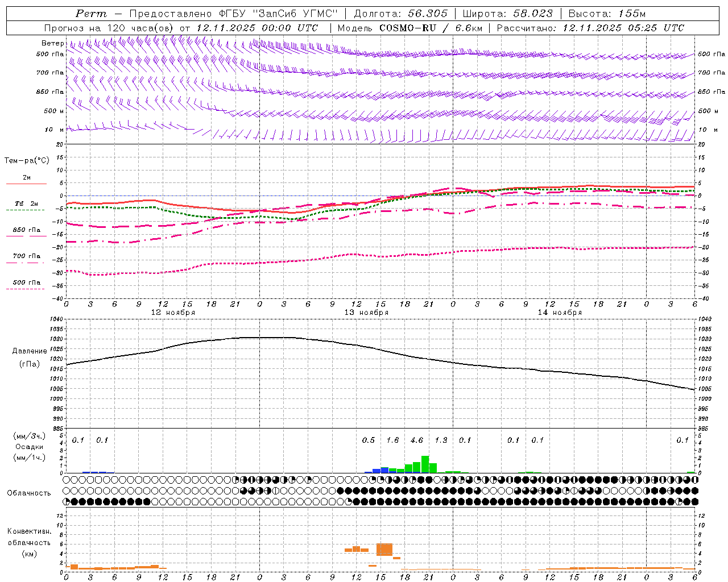
Task: Click the longitude value "Долгота: 56.305"
Action: coord(401,14)
